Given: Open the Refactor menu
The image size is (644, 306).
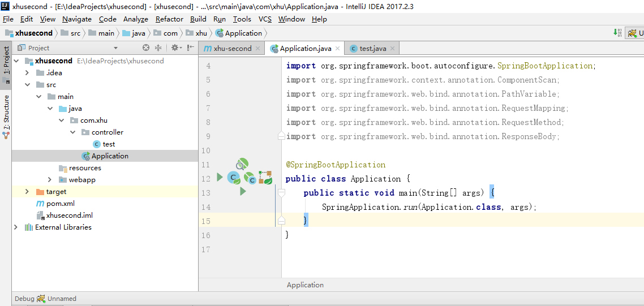Looking at the screenshot, I should pyautogui.click(x=169, y=19).
